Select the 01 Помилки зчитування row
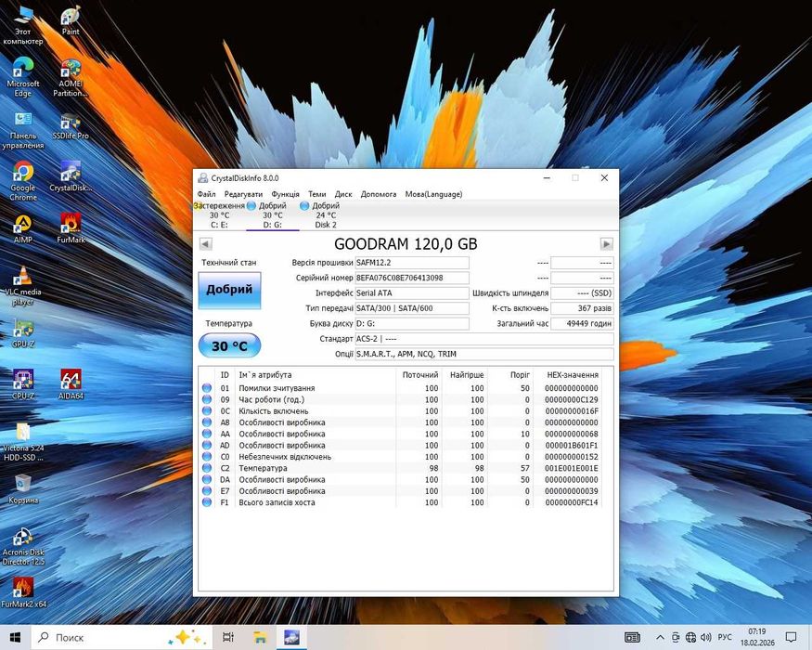Image resolution: width=812 pixels, height=650 pixels. pos(400,388)
